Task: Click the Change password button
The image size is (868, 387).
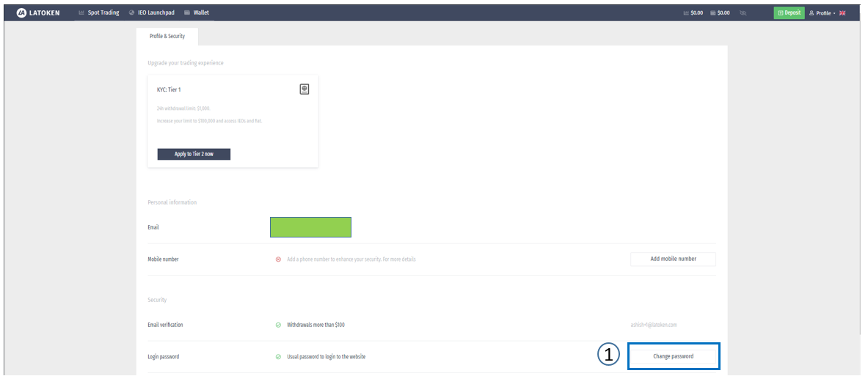Action: [673, 356]
